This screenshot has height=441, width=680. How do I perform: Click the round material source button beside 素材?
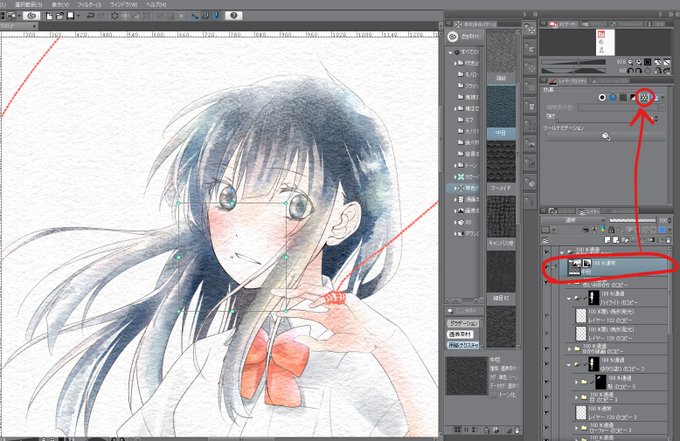tap(453, 37)
